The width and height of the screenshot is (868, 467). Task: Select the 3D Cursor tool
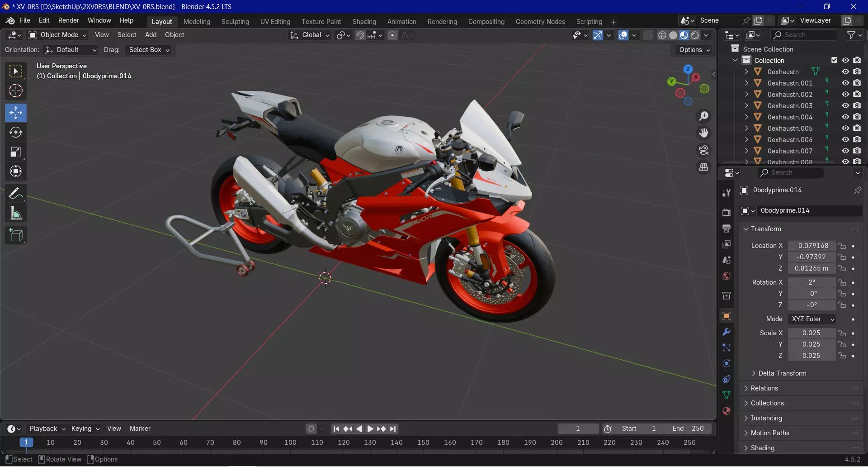pyautogui.click(x=16, y=91)
